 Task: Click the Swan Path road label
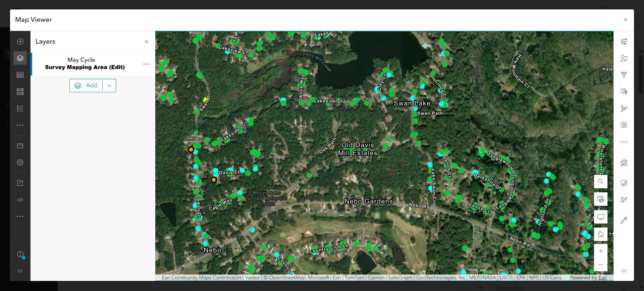[430, 113]
